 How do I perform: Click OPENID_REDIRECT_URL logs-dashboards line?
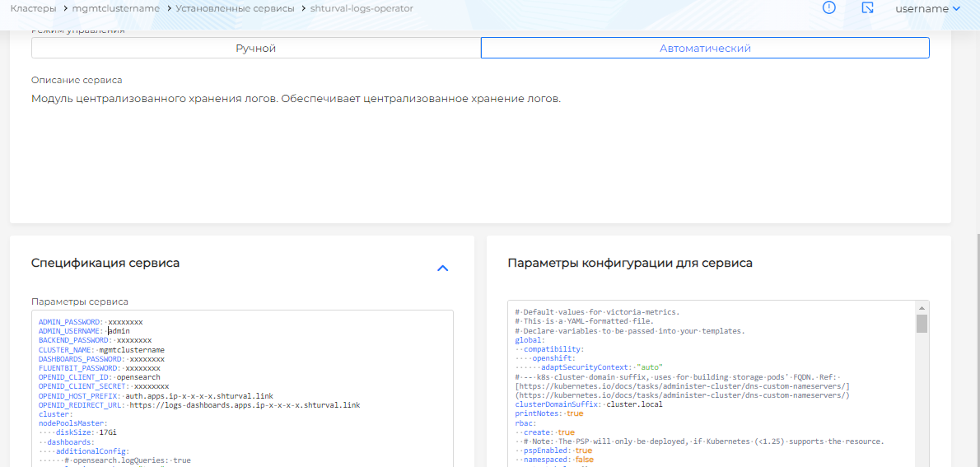coord(199,405)
